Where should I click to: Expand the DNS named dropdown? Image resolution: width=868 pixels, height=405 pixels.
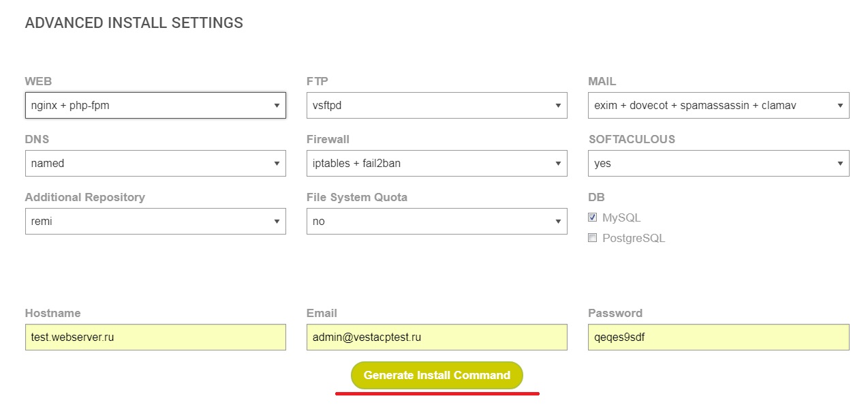pyautogui.click(x=155, y=164)
